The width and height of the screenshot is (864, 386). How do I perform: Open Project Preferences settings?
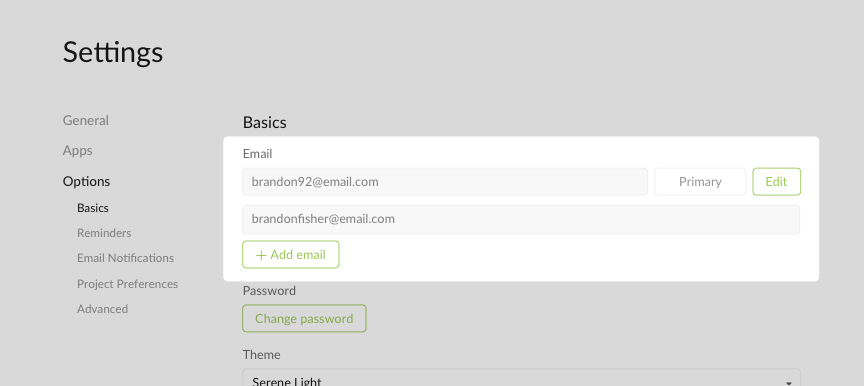[127, 284]
